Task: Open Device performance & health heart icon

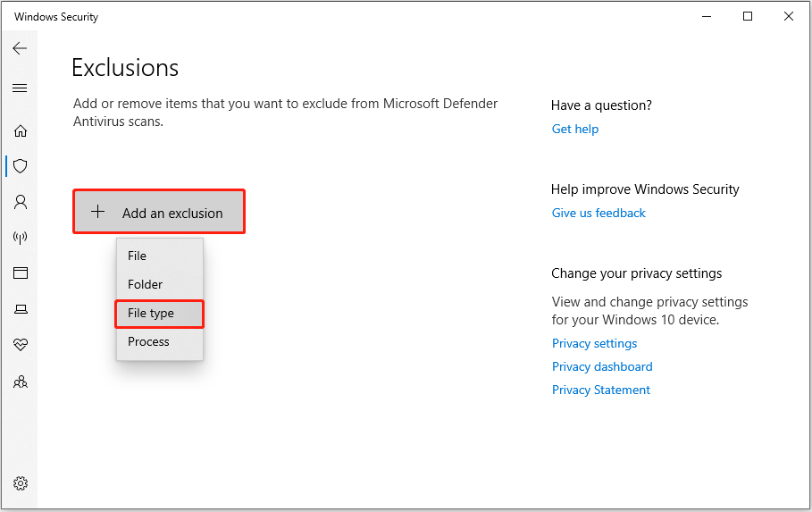Action: coord(20,345)
